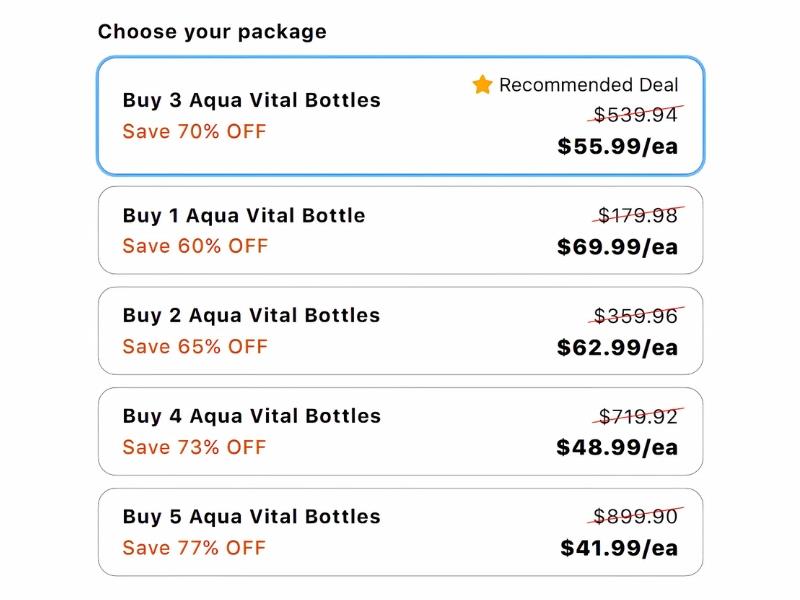Click the gold Recommended Deal star icon

tap(483, 85)
